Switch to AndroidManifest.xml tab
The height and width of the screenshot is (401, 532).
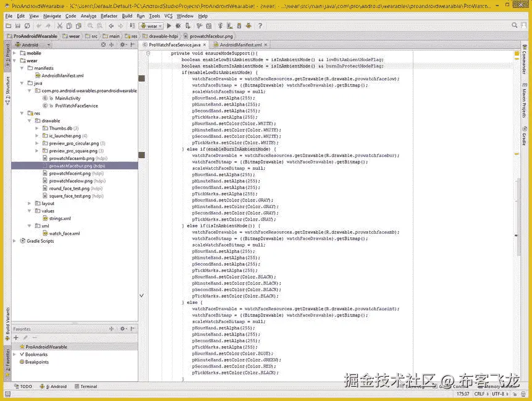click(x=241, y=45)
